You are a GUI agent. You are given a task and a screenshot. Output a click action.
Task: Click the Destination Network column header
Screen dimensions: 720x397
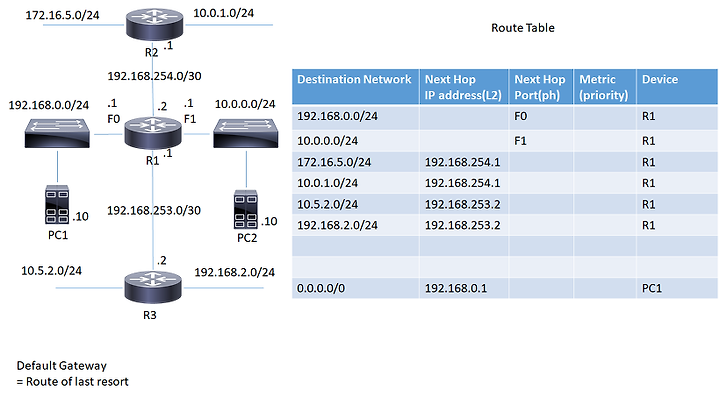pyautogui.click(x=355, y=87)
